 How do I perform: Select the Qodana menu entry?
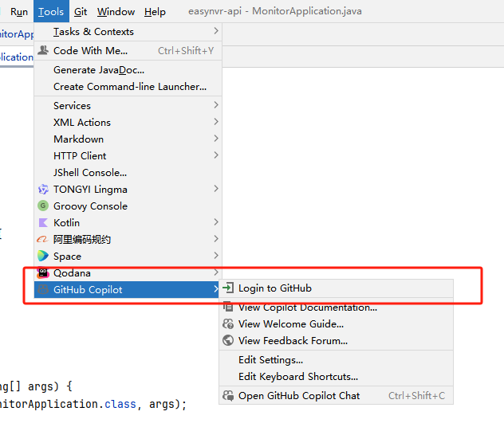[128, 272]
